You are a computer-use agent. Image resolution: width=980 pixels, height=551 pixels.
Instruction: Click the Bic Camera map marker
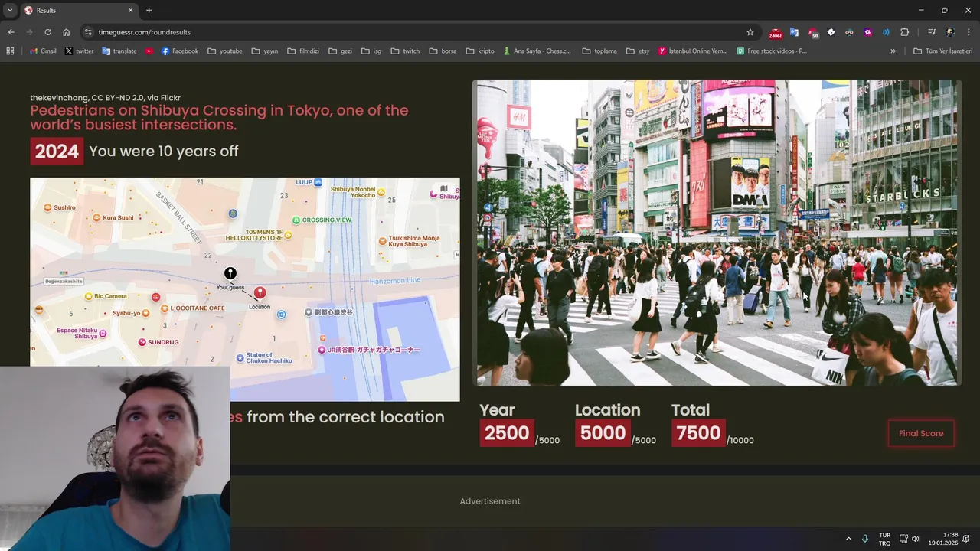pyautogui.click(x=89, y=296)
